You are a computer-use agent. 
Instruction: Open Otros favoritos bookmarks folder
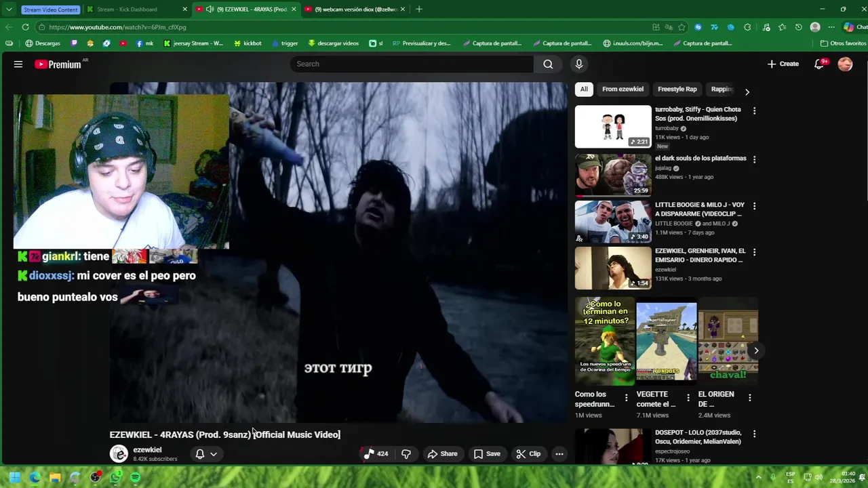coord(843,43)
